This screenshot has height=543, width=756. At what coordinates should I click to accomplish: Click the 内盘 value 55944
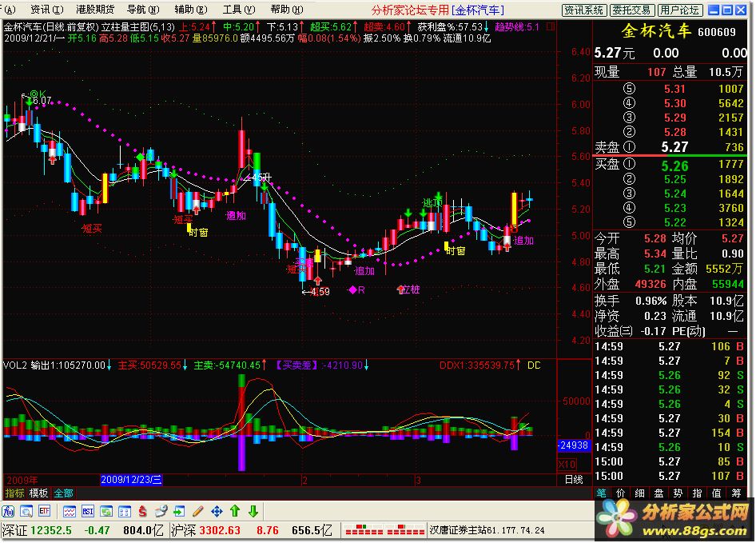click(728, 284)
